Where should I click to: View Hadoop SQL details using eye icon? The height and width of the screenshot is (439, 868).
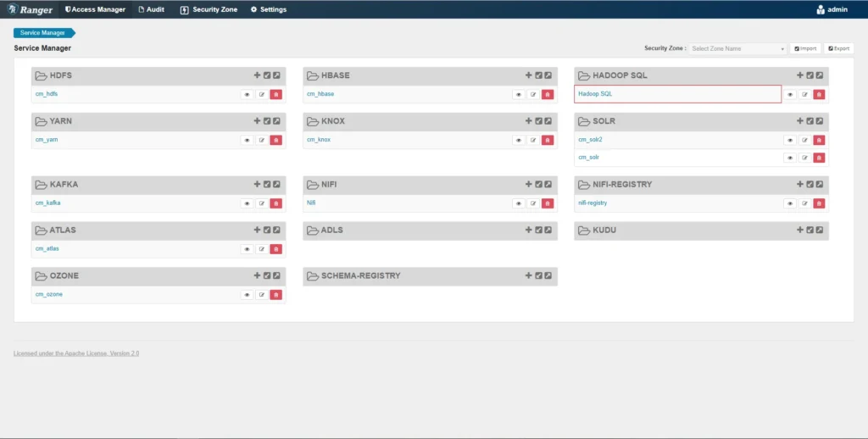click(790, 95)
